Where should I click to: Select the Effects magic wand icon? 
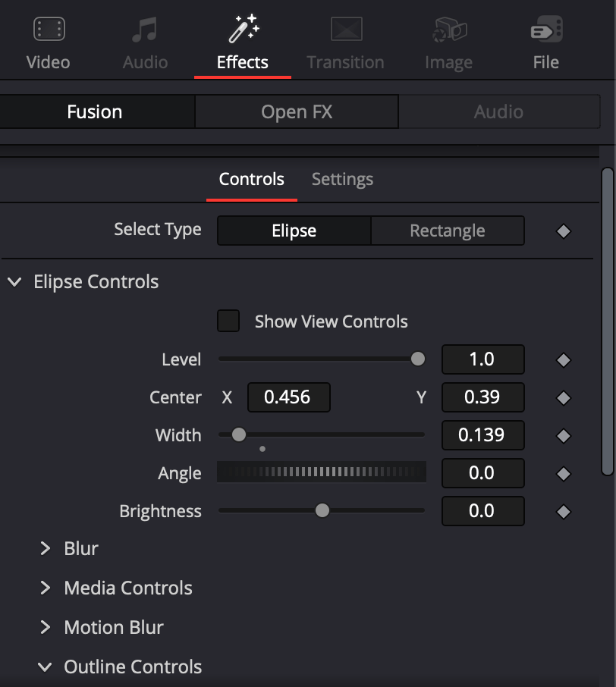point(244,29)
